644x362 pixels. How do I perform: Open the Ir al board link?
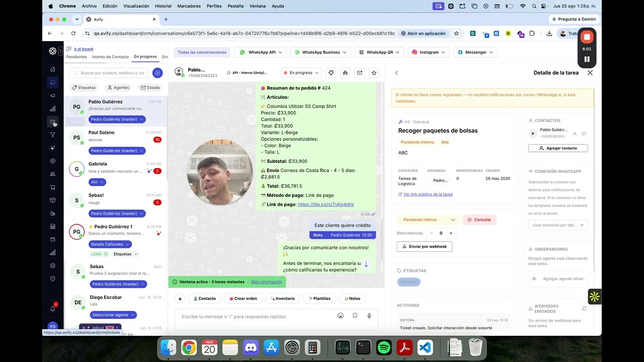(x=84, y=49)
